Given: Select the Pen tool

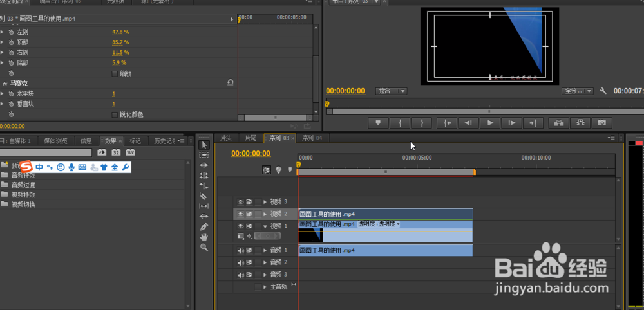Looking at the screenshot, I should tap(204, 226).
